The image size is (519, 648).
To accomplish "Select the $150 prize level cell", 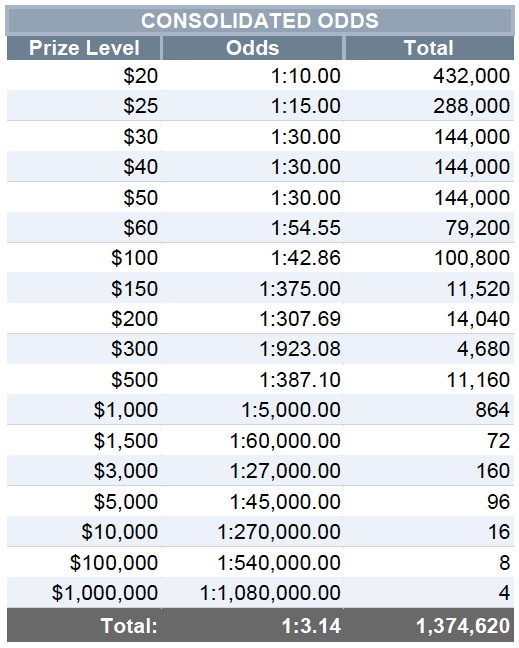I will pyautogui.click(x=84, y=288).
